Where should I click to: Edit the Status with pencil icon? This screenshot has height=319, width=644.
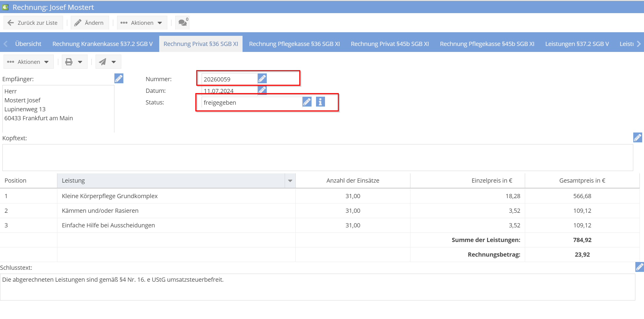click(x=307, y=102)
